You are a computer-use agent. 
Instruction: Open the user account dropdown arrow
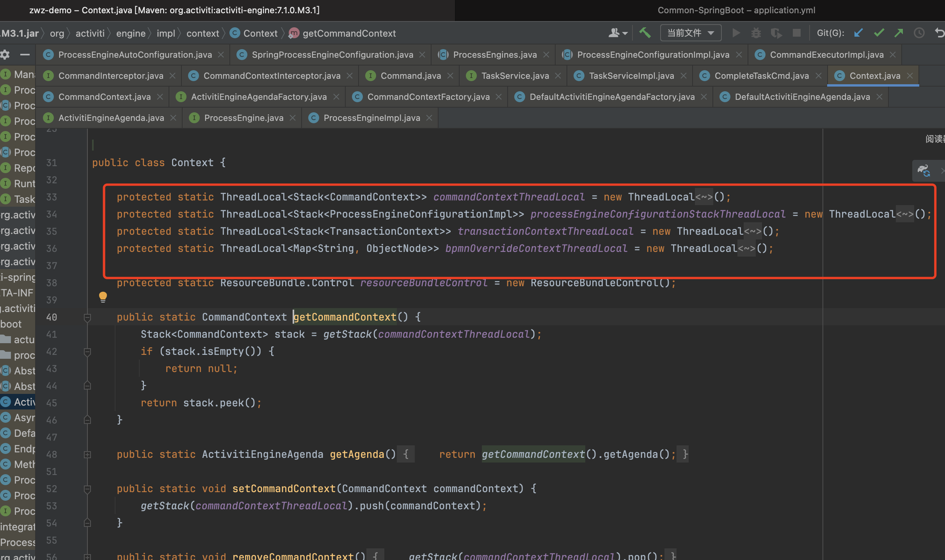tap(625, 34)
